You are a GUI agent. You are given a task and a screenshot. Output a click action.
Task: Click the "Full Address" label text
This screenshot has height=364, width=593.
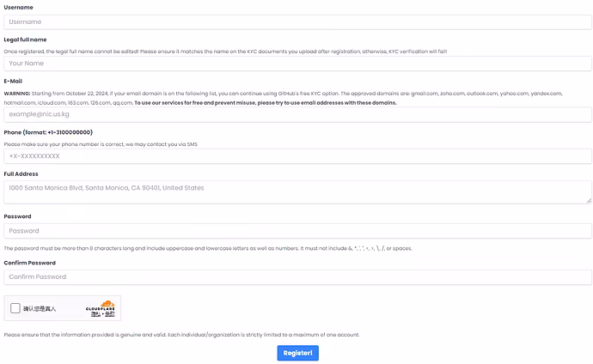coord(21,173)
